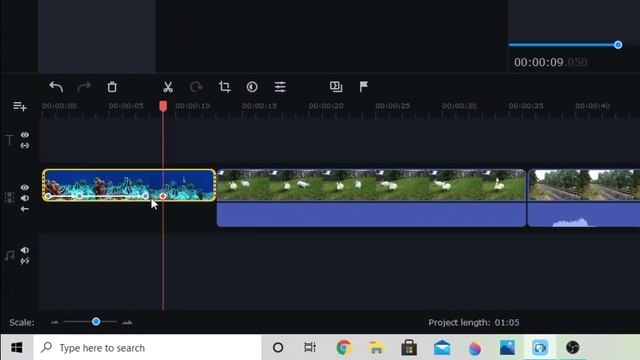Click the Add Track icon

20,107
